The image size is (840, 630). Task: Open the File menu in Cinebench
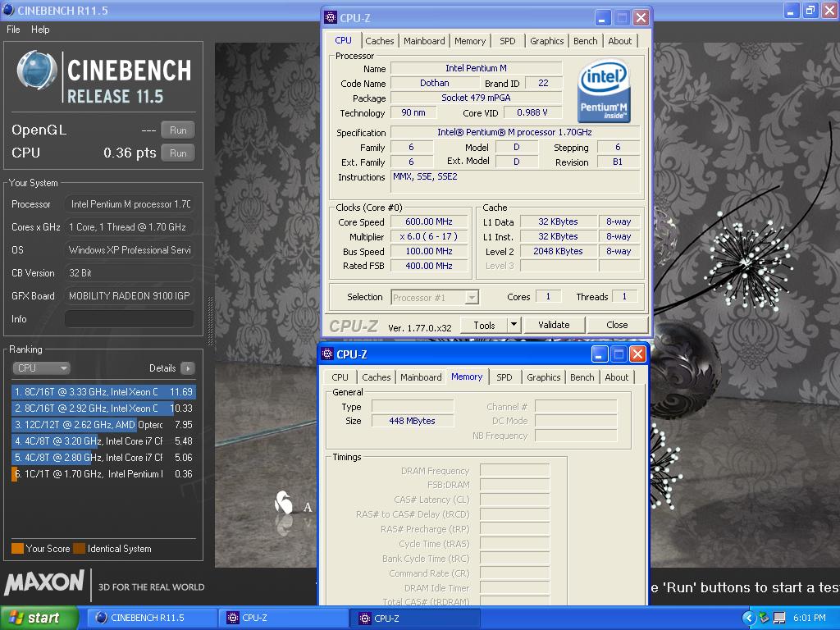tap(13, 30)
